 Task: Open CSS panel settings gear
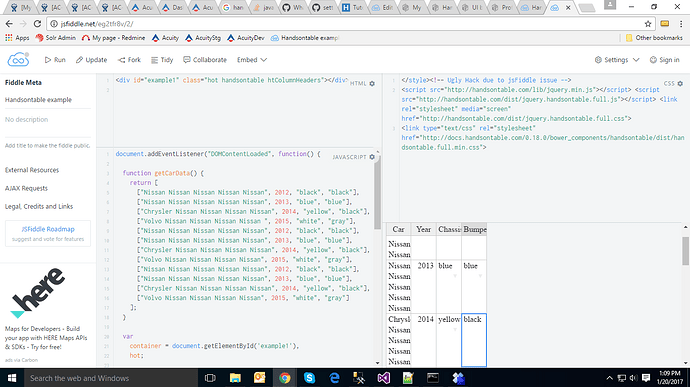click(x=680, y=84)
